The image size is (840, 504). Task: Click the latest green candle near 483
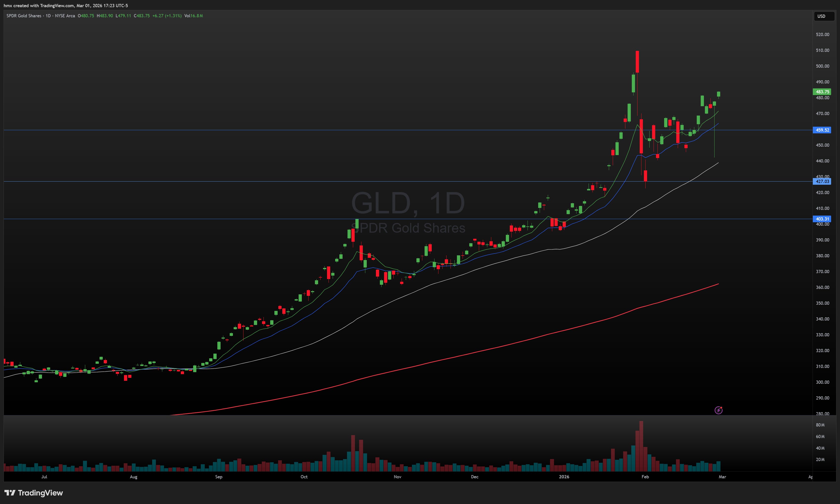click(x=718, y=94)
